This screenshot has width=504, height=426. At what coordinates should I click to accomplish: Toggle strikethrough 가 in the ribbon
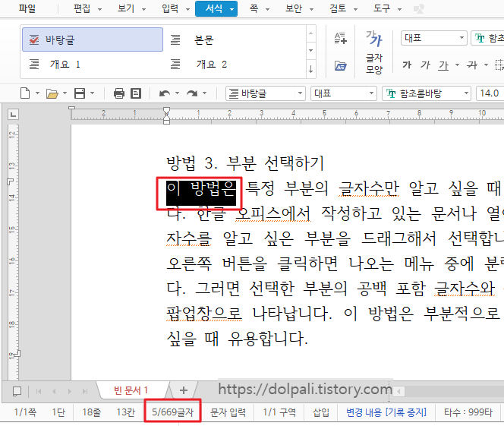[x=472, y=65]
